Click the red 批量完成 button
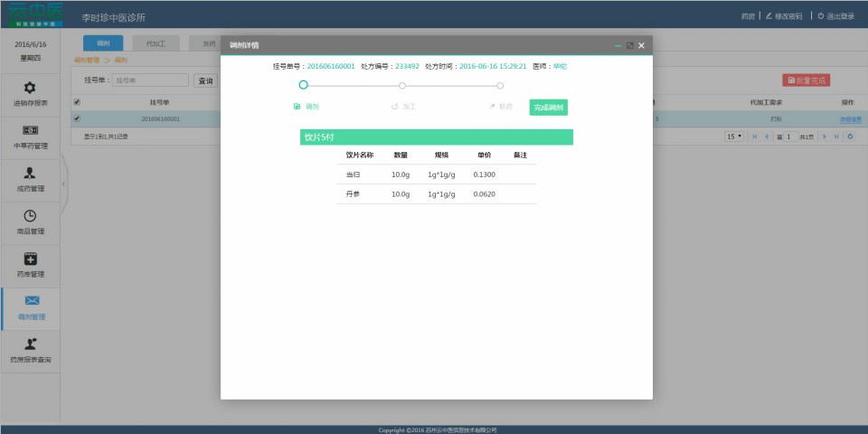The height and width of the screenshot is (434, 868). coord(806,80)
